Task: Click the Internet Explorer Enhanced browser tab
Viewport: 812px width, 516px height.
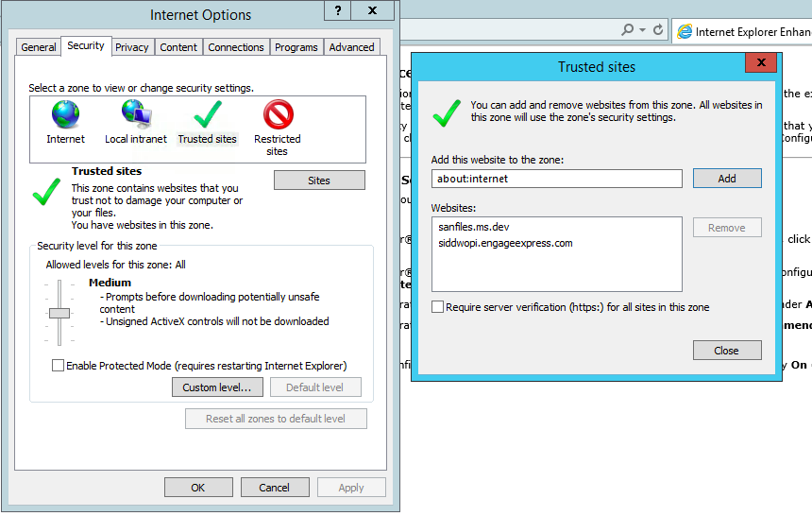Action: click(x=742, y=31)
